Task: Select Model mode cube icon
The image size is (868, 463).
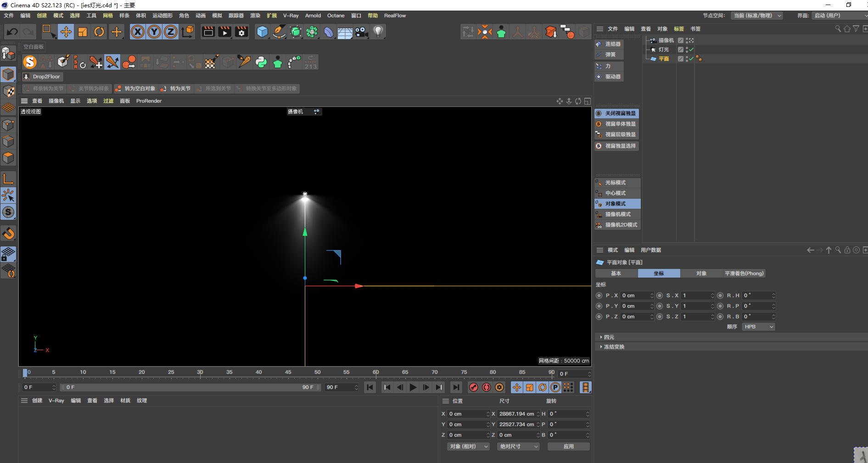Action: 8,74
